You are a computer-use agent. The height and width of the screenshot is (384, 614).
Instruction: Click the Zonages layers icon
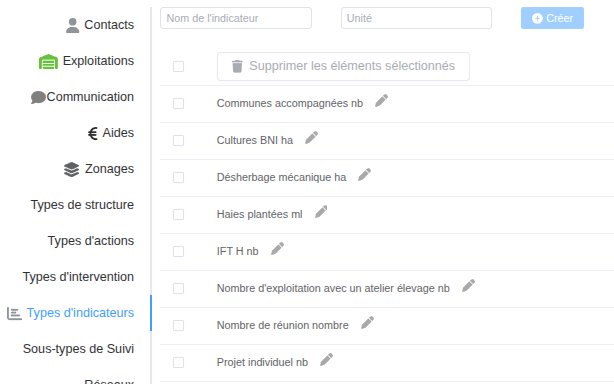point(71,169)
